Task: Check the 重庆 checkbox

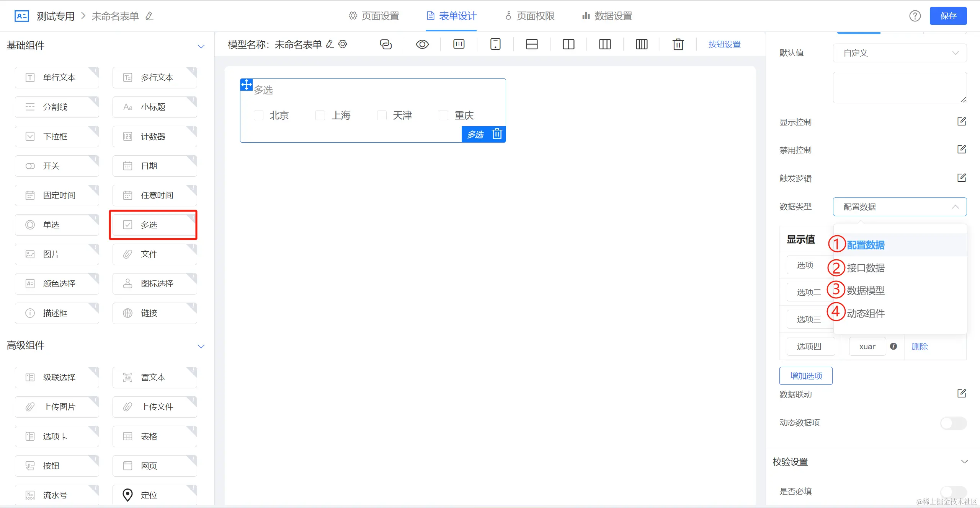Action: (x=443, y=115)
